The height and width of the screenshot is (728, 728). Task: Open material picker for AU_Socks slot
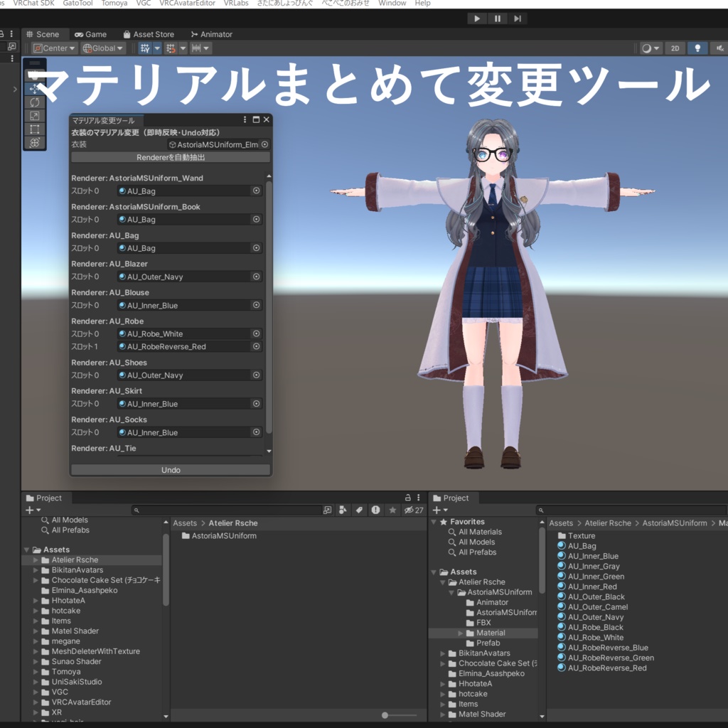(256, 432)
